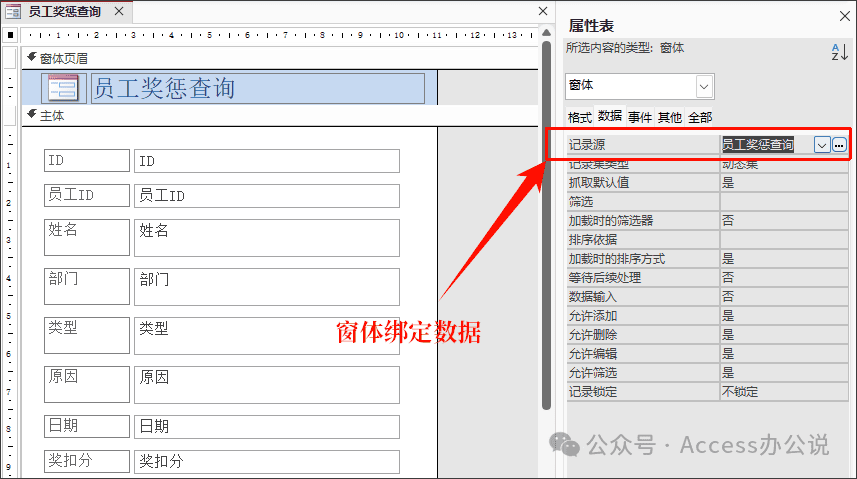Close the form design window
The width and height of the screenshot is (857, 479).
pyautogui.click(x=543, y=11)
